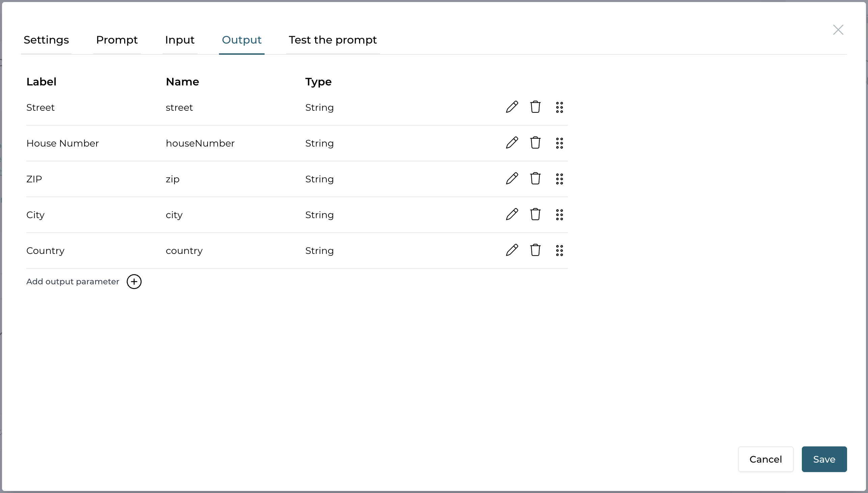
Task: Click the Country row drag handle
Action: pyautogui.click(x=559, y=251)
